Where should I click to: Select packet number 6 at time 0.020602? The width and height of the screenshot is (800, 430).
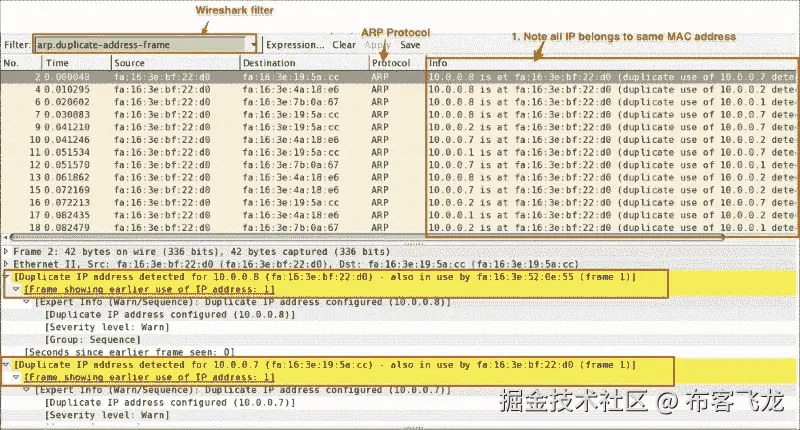[399, 102]
